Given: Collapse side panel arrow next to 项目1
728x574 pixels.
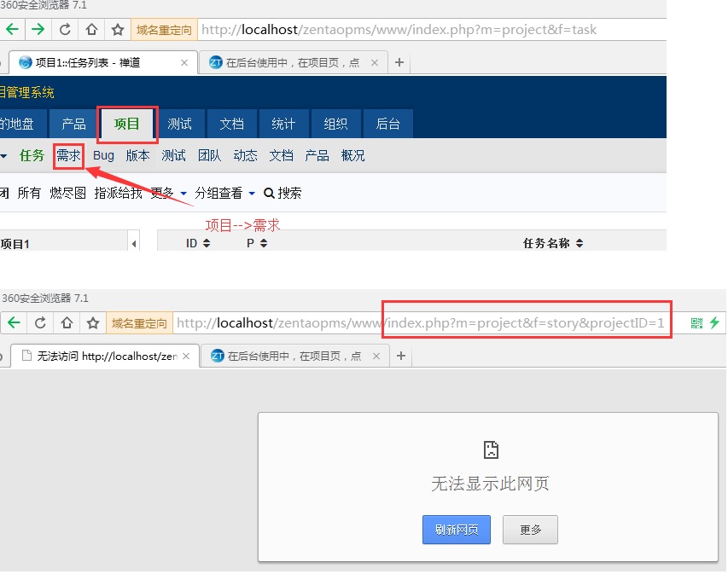Looking at the screenshot, I should pos(134,244).
